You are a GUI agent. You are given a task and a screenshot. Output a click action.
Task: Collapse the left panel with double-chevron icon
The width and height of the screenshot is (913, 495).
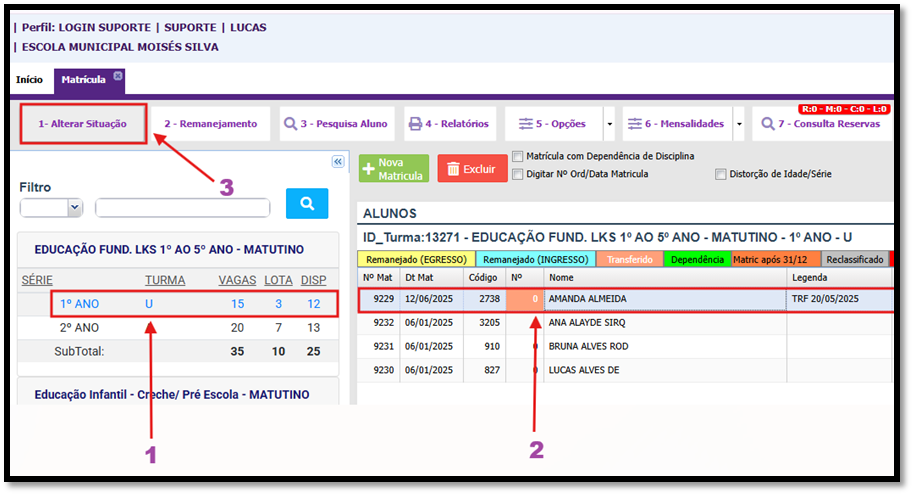click(337, 162)
